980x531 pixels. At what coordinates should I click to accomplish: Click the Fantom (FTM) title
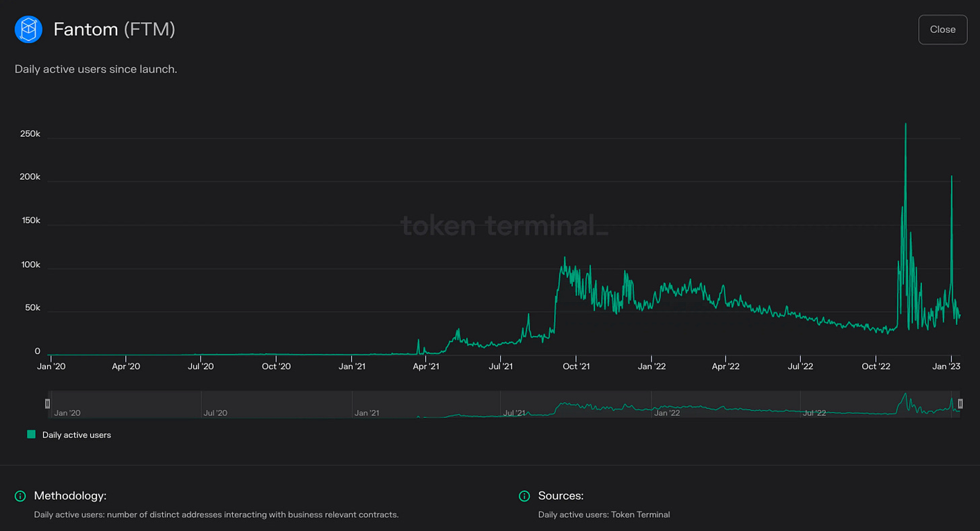click(114, 30)
